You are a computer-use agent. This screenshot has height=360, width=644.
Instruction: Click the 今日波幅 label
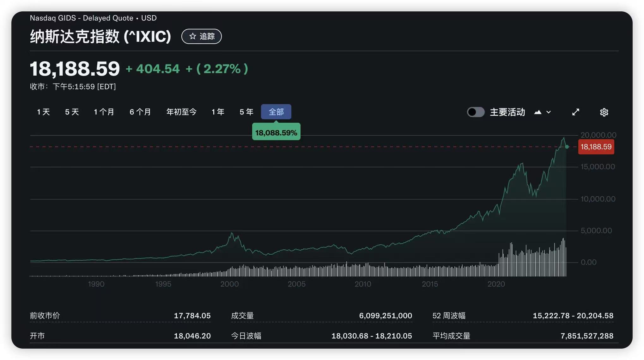246,336
